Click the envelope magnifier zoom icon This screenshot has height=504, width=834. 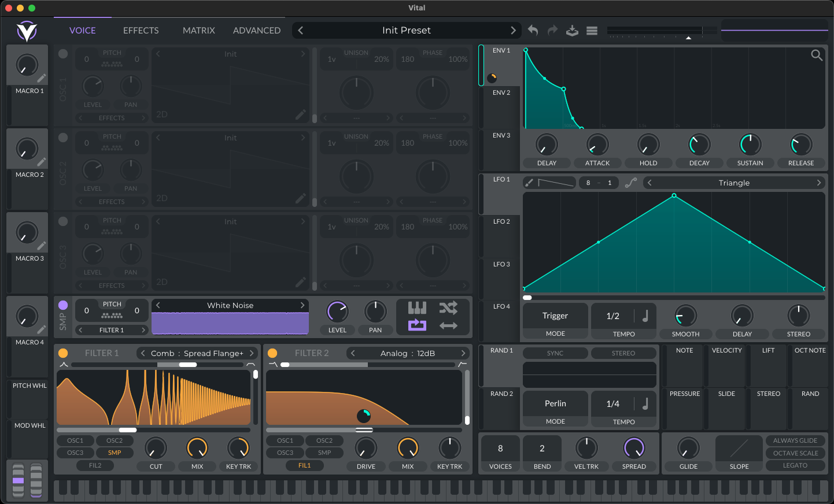(817, 55)
